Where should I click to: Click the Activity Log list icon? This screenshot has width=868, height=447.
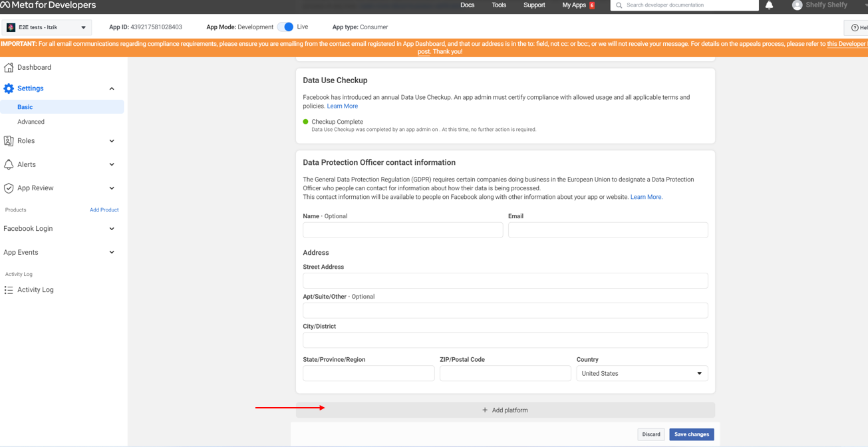[9, 290]
